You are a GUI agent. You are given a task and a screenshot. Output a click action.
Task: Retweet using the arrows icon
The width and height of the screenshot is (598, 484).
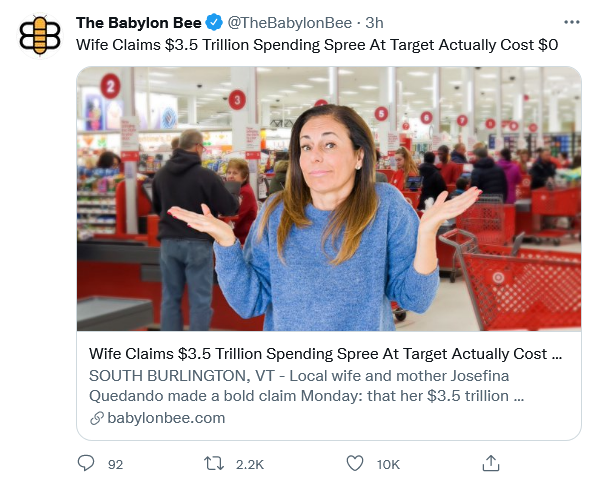click(x=214, y=464)
